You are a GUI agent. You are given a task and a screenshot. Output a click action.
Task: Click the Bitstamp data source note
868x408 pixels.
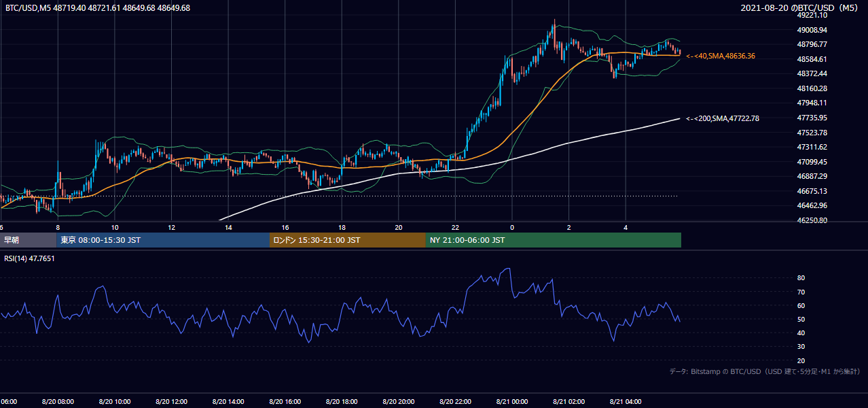point(765,371)
